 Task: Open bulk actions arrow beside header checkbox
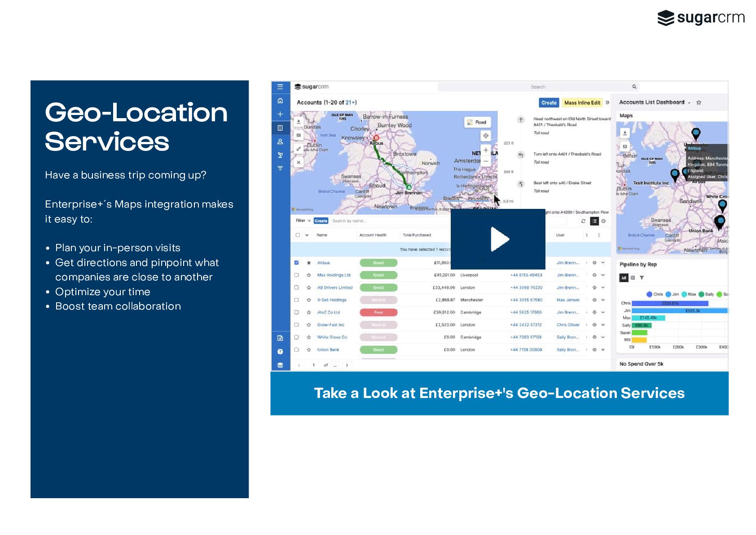307,235
